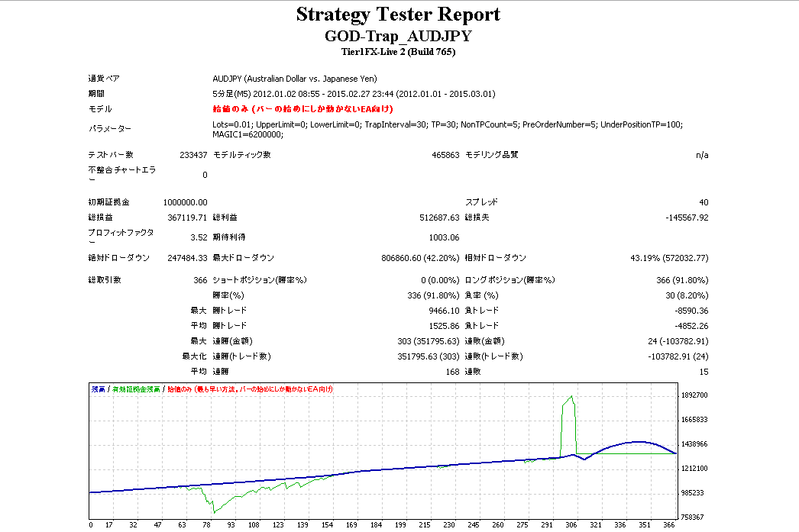Click the profit factor value 3.52
The image size is (799, 532).
[199, 237]
